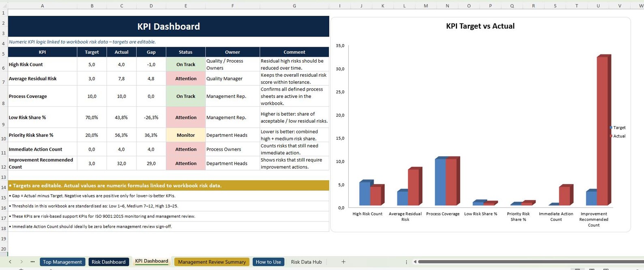Click the 'KPI Target vs Actual' chart title
644x270 pixels.
[x=480, y=26]
